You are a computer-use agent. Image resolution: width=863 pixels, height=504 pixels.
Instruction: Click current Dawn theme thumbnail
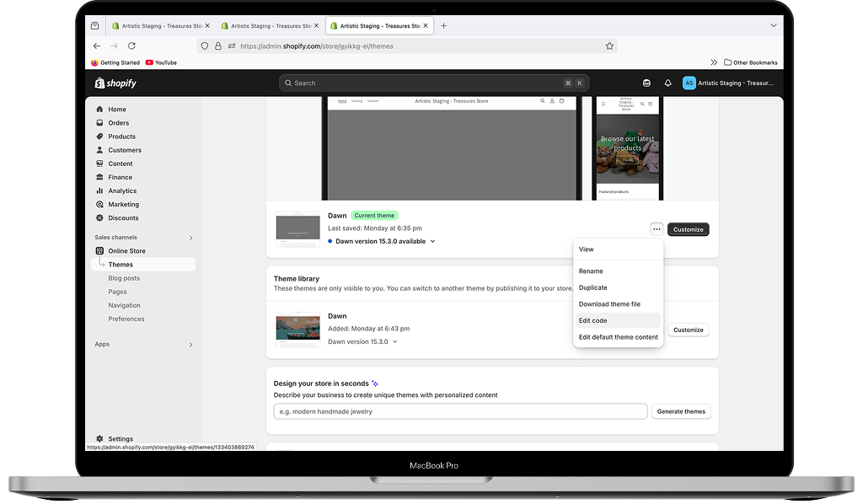pyautogui.click(x=297, y=229)
